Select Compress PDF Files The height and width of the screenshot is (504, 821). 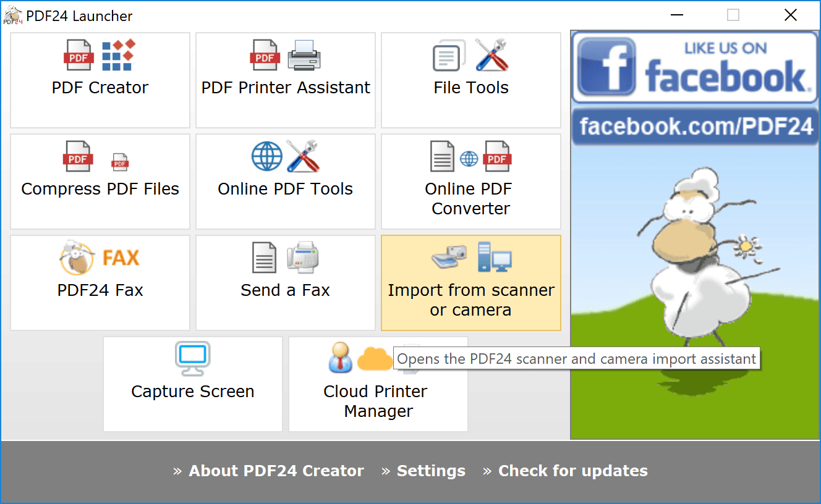[x=100, y=182]
